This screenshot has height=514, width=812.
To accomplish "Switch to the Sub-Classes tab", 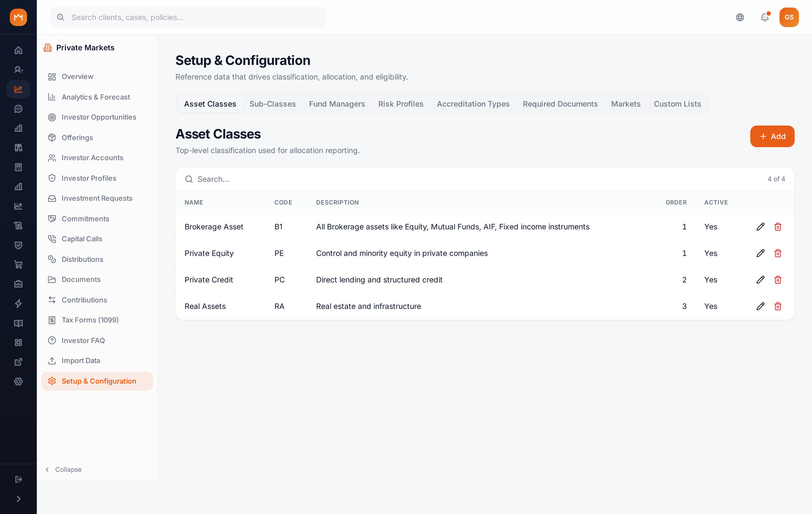I will point(273,104).
